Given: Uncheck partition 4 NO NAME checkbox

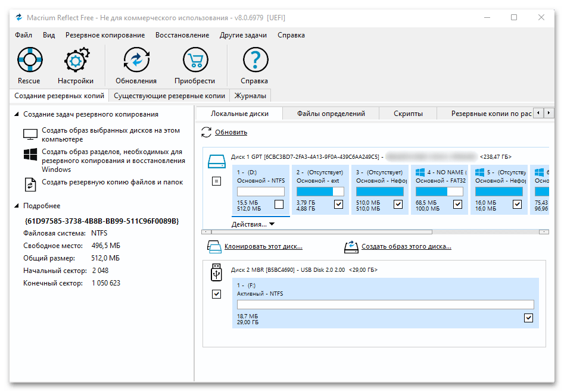Looking at the screenshot, I should (x=457, y=205).
